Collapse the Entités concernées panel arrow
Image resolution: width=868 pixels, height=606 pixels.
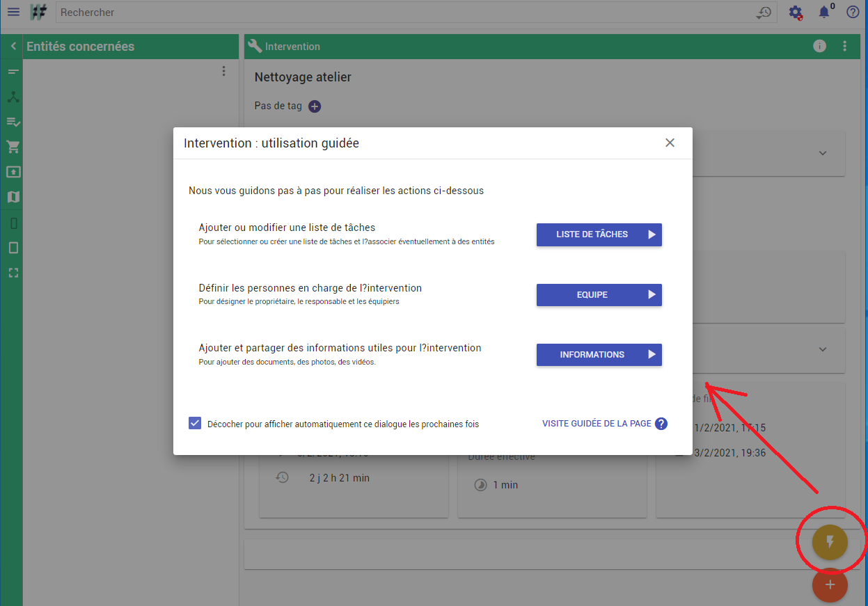point(13,47)
